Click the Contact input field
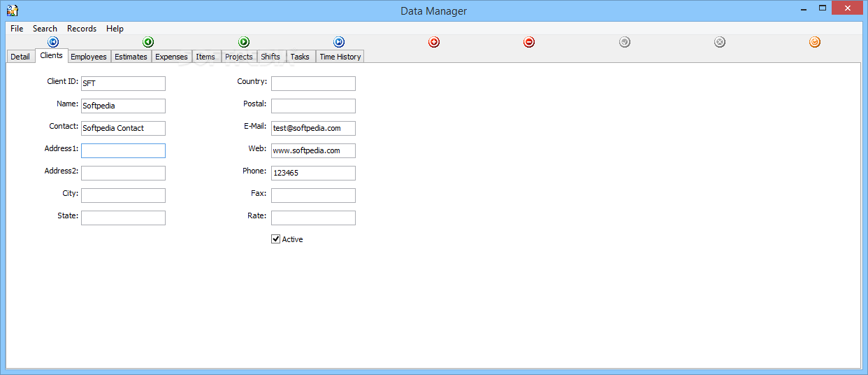 [123, 128]
